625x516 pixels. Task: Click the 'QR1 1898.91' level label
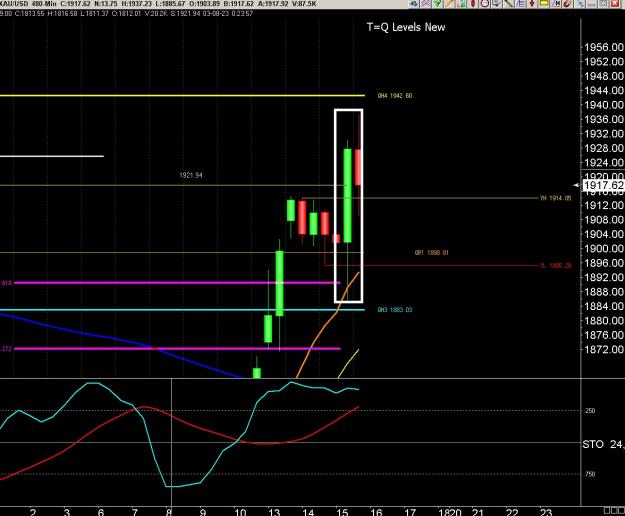coord(432,253)
